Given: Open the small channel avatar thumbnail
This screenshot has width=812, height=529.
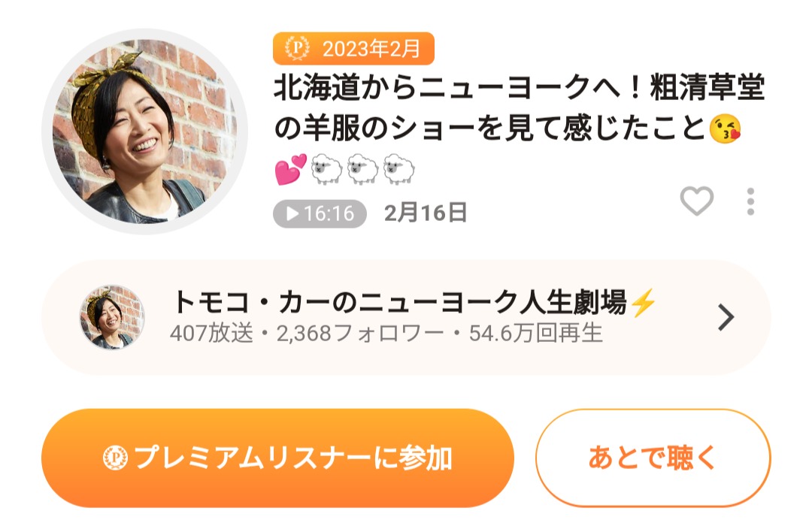Looking at the screenshot, I should pyautogui.click(x=112, y=317).
